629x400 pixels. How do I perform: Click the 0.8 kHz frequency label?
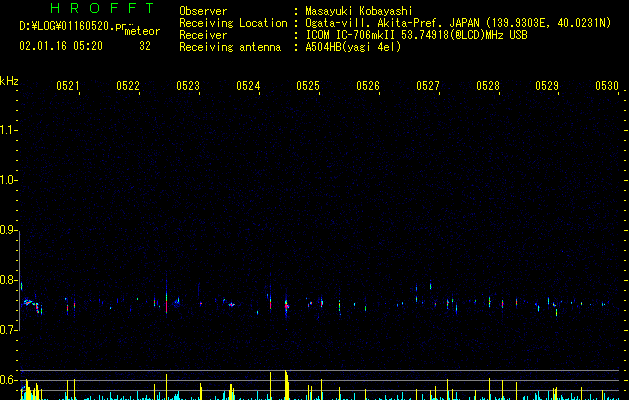[8, 280]
